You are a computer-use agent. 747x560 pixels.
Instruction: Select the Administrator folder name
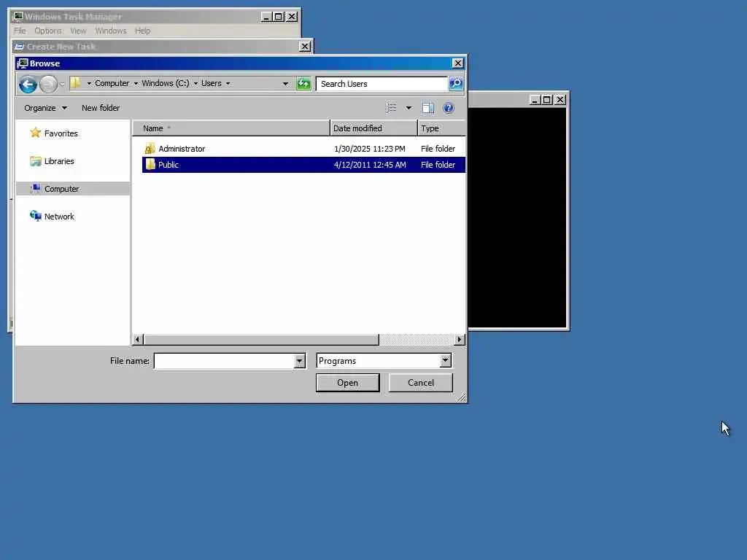tap(182, 149)
